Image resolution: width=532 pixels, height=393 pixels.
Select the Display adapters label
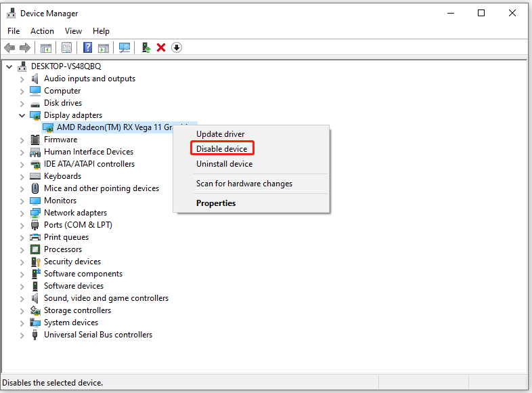(x=73, y=115)
